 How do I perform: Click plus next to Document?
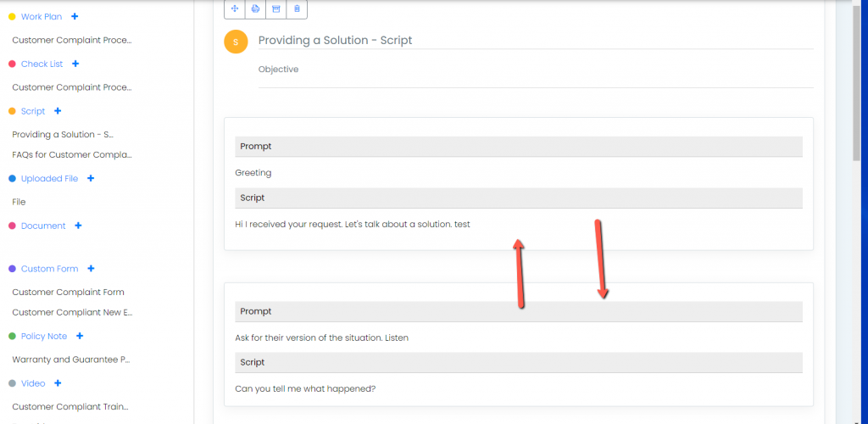(78, 226)
